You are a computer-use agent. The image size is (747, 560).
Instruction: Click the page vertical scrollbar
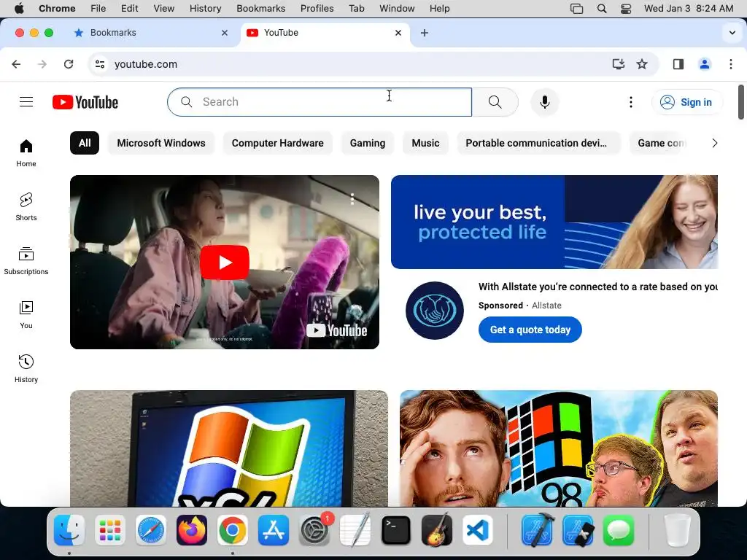tap(741, 102)
